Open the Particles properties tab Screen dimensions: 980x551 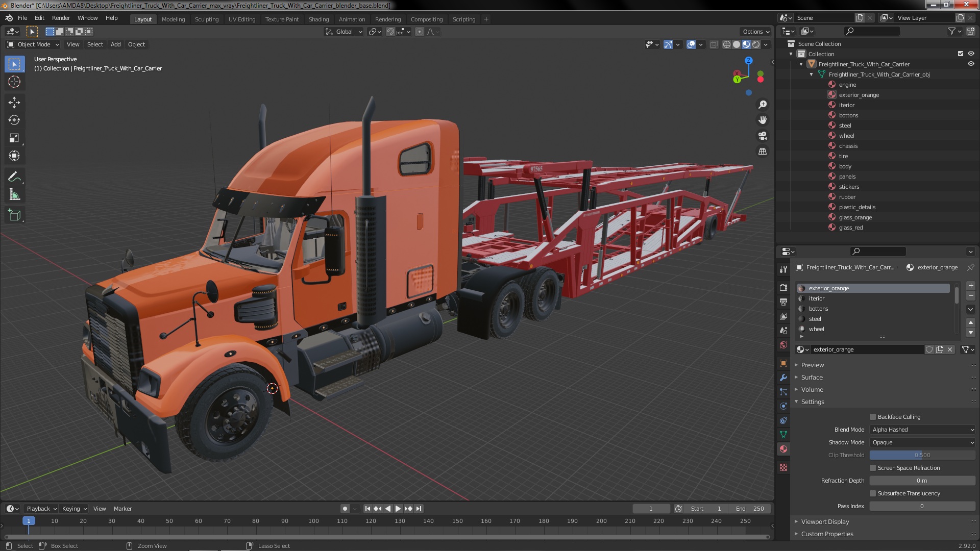(783, 392)
